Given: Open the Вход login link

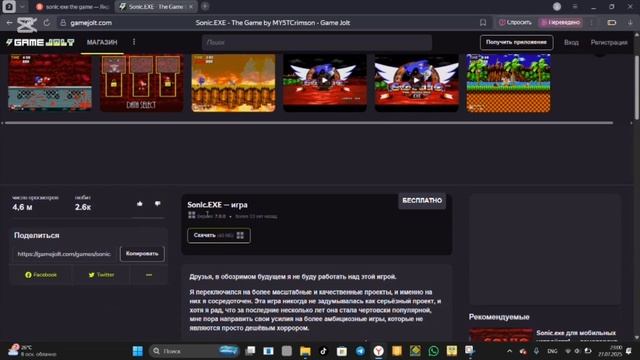Looking at the screenshot, I should coord(571,42).
